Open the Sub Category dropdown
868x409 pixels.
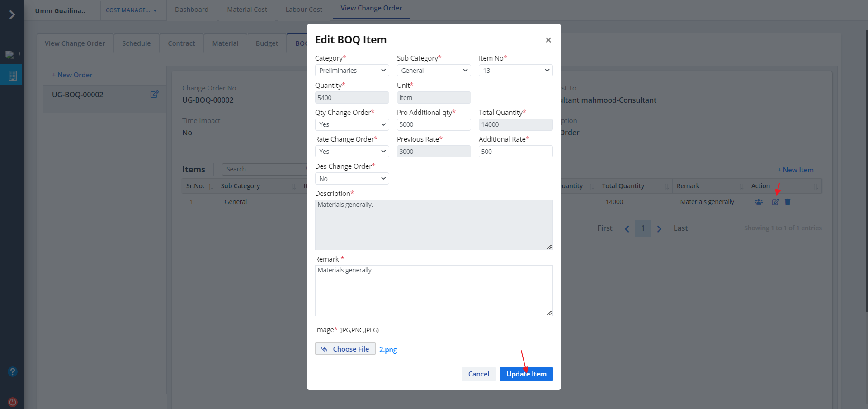(x=434, y=71)
